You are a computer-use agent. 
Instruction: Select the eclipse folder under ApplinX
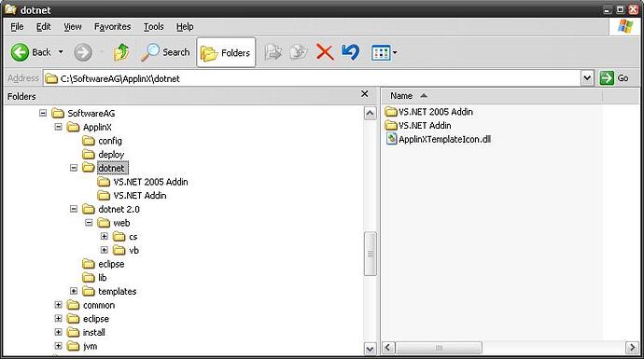point(103,264)
